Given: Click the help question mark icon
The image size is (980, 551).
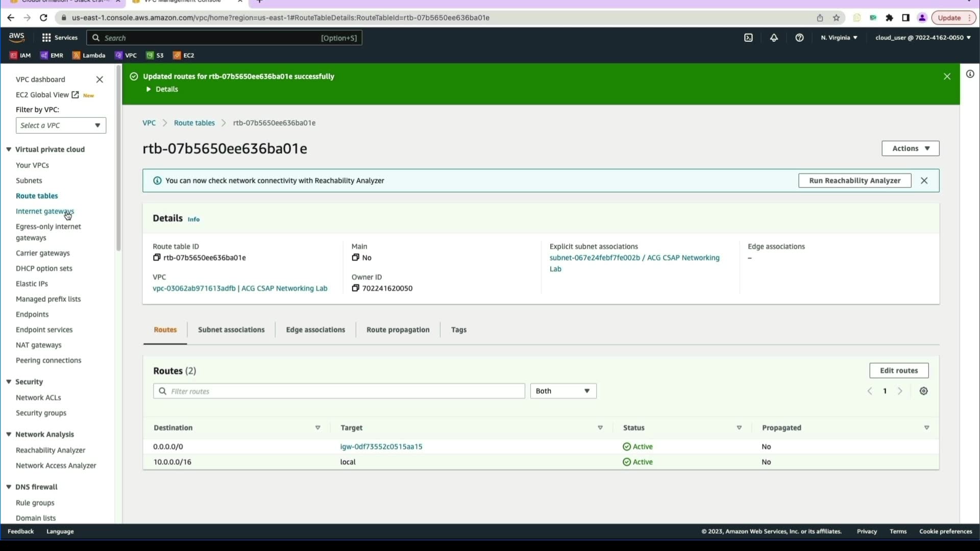Looking at the screenshot, I should [799, 38].
